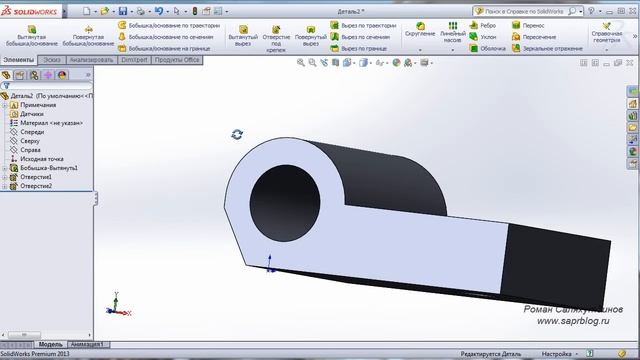Viewport: 640px width, 360px height.
Task: Open the DimXpertManager tab icon
Action: [x=48, y=75]
